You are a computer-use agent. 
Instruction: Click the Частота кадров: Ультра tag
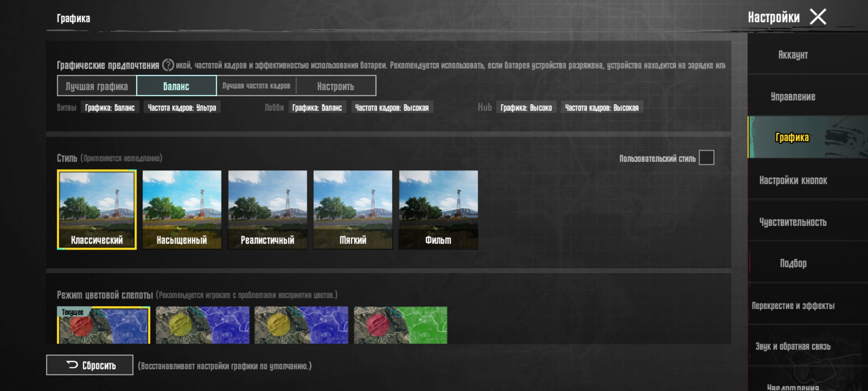coord(182,108)
